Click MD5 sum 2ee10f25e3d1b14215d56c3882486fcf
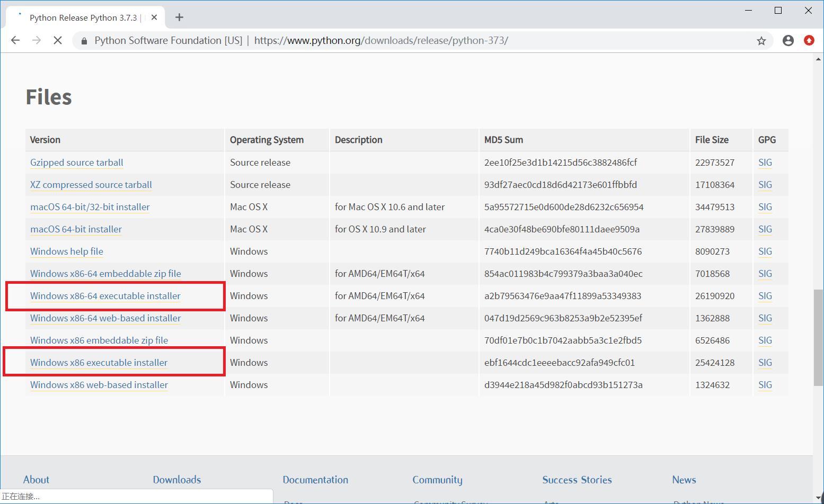Screen dimensions: 824x504 point(561,163)
